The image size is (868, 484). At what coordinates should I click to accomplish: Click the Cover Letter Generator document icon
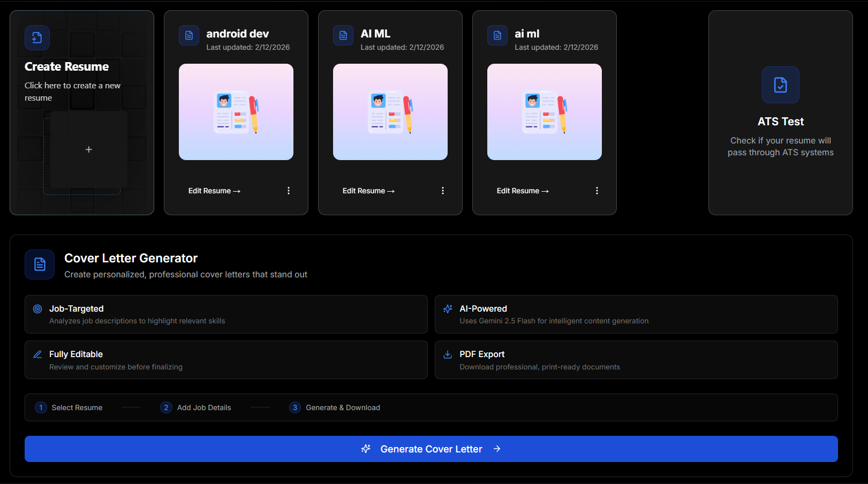tap(40, 264)
